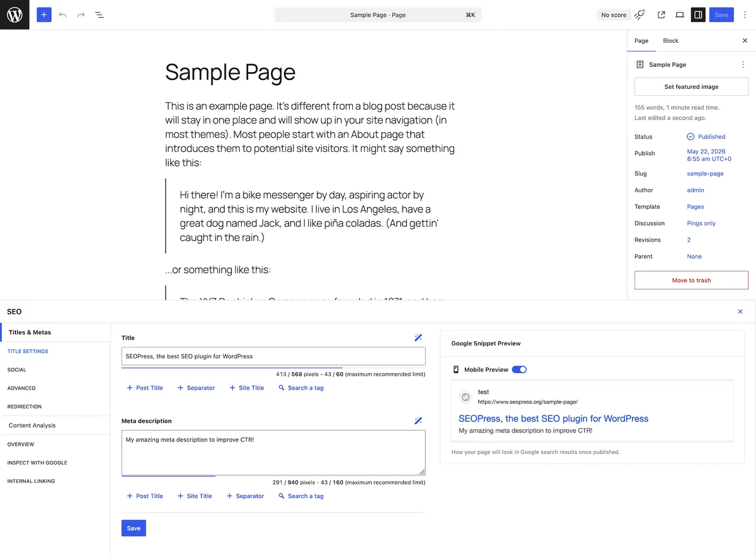Image resolution: width=756 pixels, height=558 pixels.
Task: Toggle the Mobile Preview switch
Action: [519, 369]
